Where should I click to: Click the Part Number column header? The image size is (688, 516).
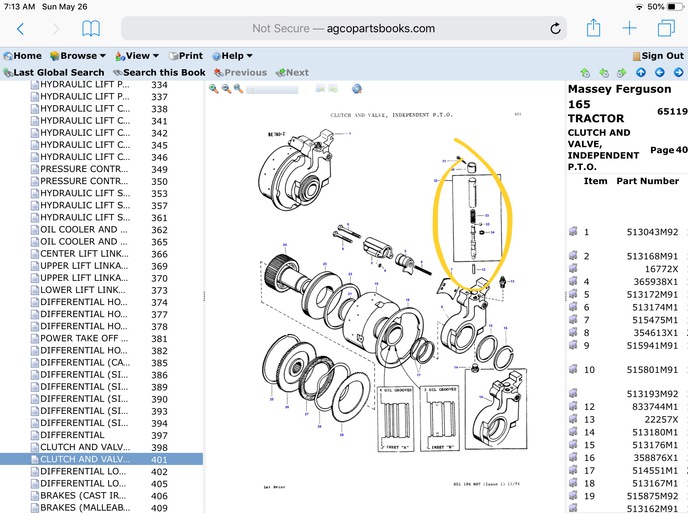point(647,181)
